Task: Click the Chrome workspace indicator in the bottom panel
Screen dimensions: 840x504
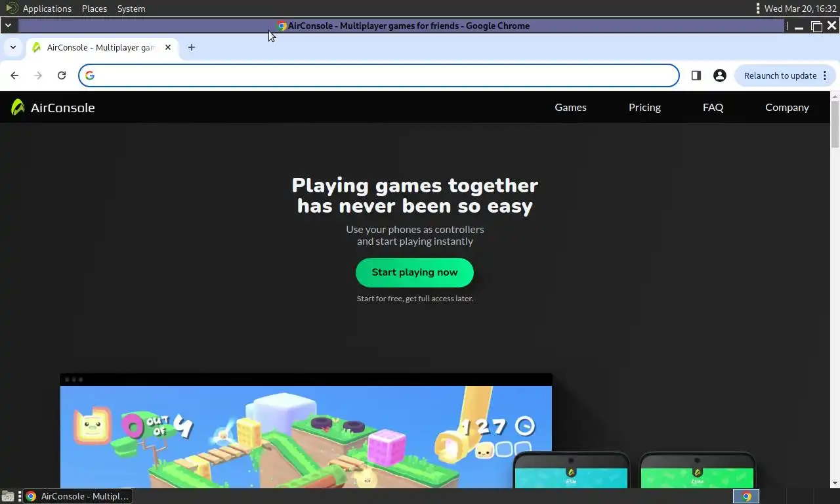Action: [x=746, y=496]
